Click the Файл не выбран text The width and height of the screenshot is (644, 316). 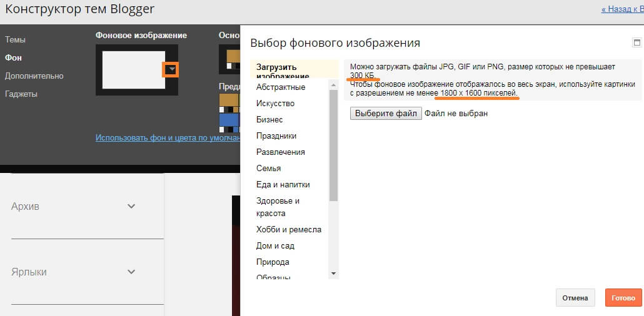tap(456, 113)
